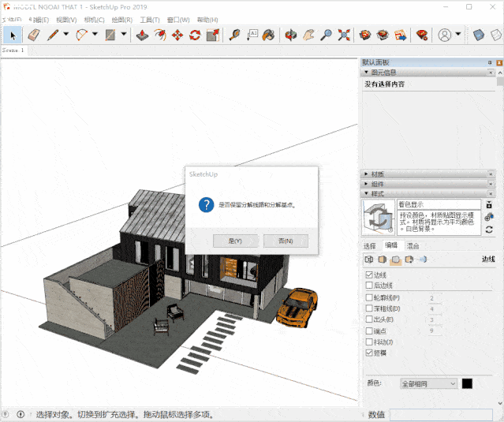Select the Paint Bucket tool
This screenshot has height=422, width=504.
click(x=269, y=35)
